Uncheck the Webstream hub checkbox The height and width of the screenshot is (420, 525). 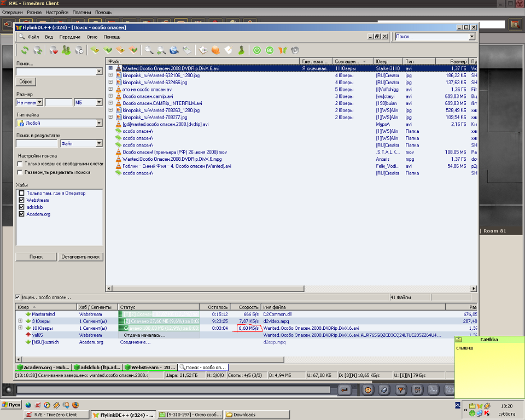tap(21, 200)
